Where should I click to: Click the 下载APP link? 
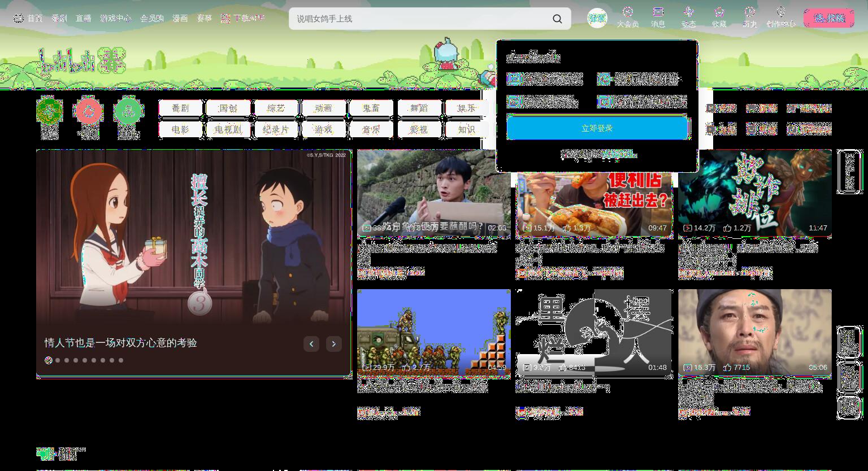pos(249,18)
